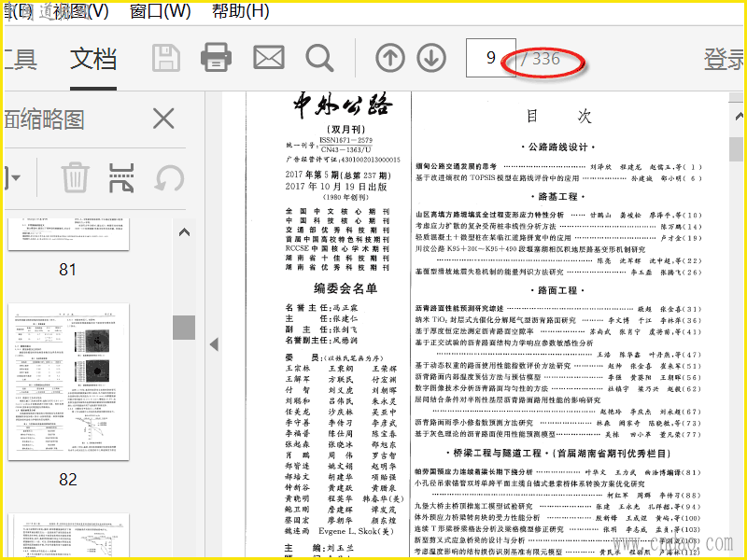Screen dimensions: 747x560
Task: Click the 中外公路 journal title
Action: point(343,105)
